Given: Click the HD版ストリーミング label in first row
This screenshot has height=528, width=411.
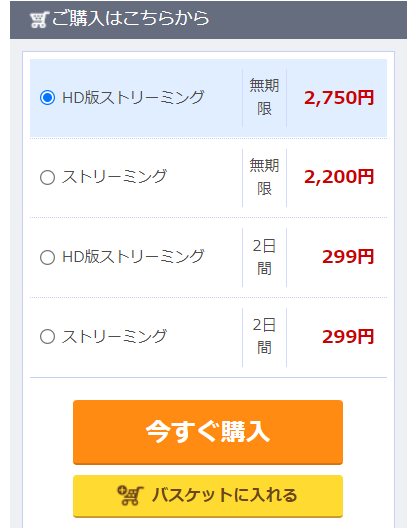Looking at the screenshot, I should click(x=133, y=98).
